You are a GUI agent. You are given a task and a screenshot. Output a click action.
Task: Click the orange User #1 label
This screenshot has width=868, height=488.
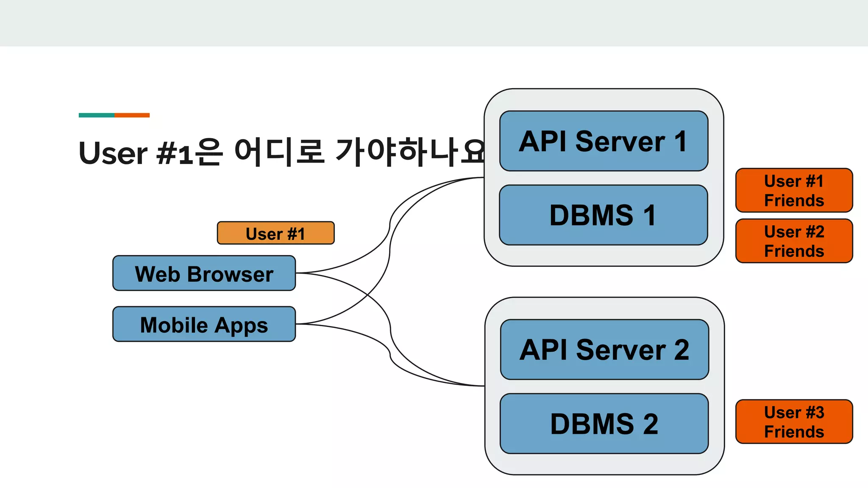coord(275,233)
